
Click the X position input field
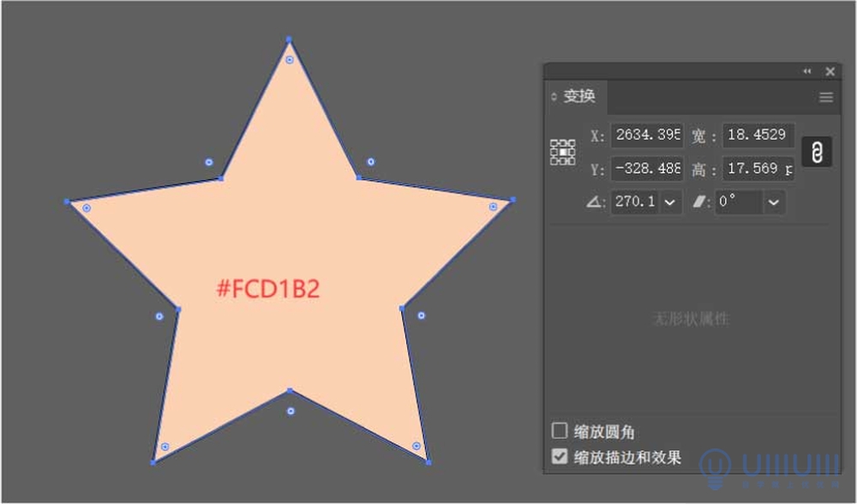[x=647, y=135]
